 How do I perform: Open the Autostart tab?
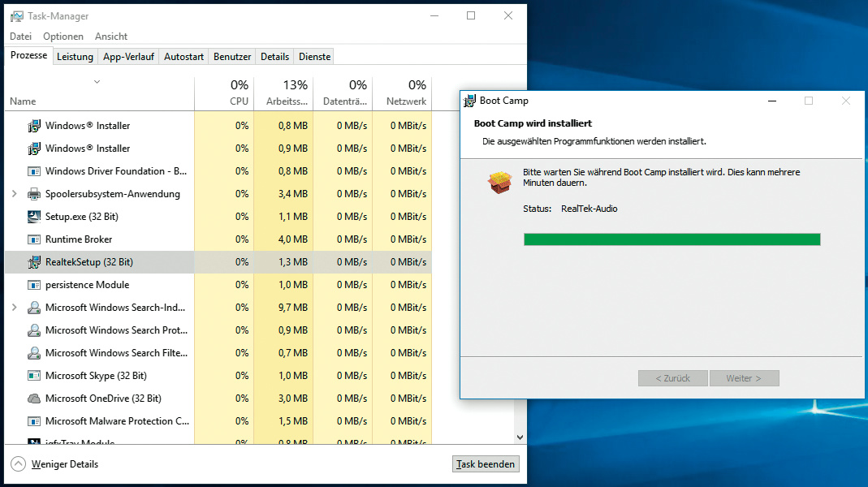(184, 57)
